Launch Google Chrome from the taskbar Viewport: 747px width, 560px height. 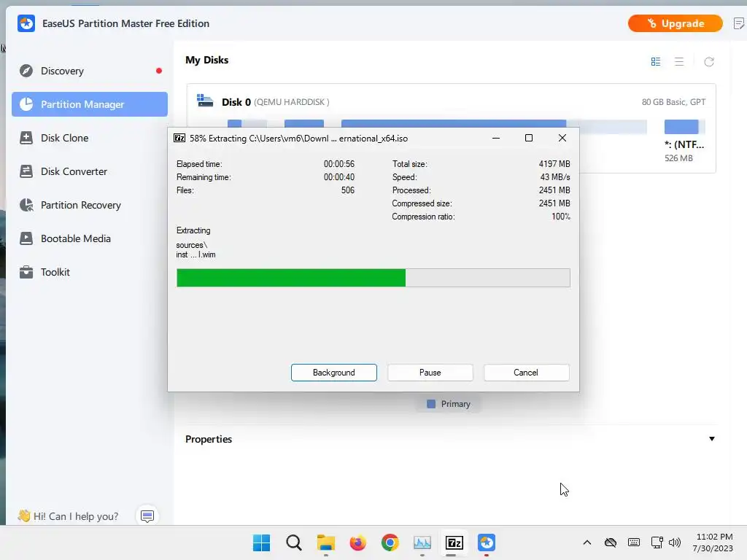coord(390,542)
